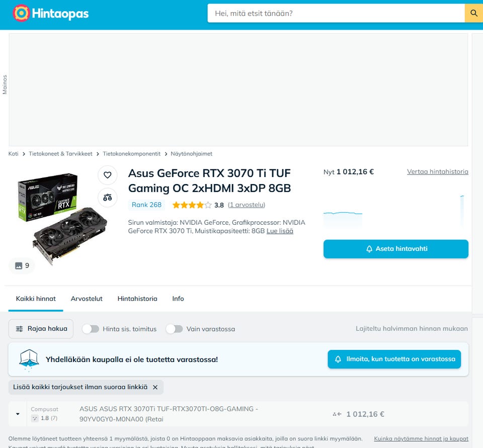Viewport: 483px width, 448px height.
Task: Click the 'Rank 268' badge
Action: [146, 205]
